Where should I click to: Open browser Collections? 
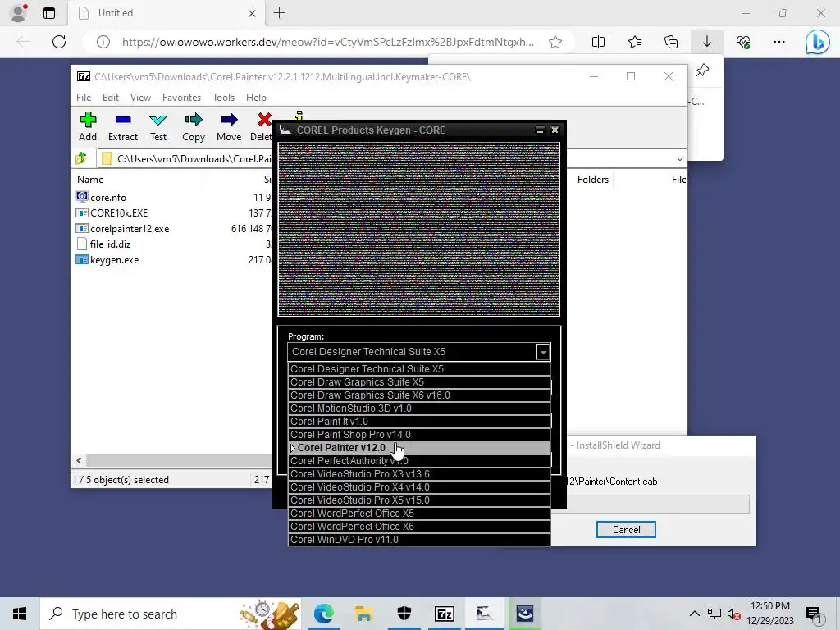671,42
